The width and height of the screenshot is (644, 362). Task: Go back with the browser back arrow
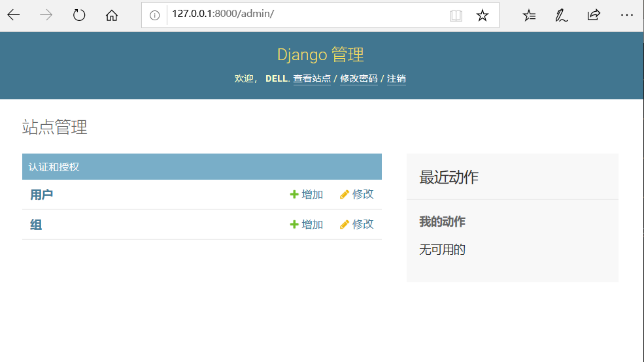tap(14, 15)
